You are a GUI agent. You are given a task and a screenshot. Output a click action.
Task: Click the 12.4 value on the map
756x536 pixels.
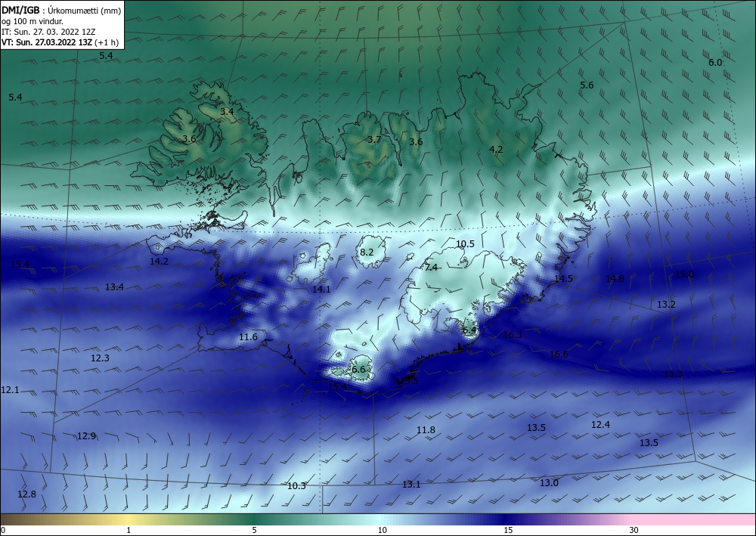pyautogui.click(x=600, y=425)
